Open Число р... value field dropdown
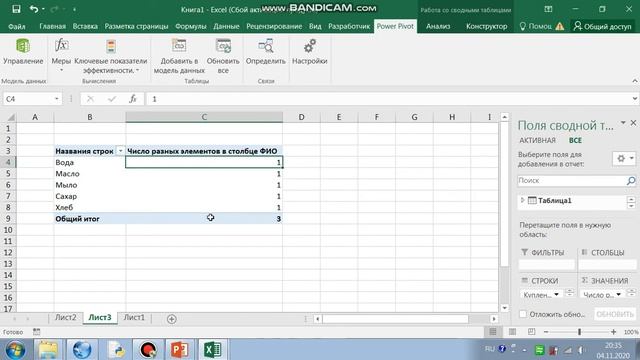The height and width of the screenshot is (360, 640). 618,294
